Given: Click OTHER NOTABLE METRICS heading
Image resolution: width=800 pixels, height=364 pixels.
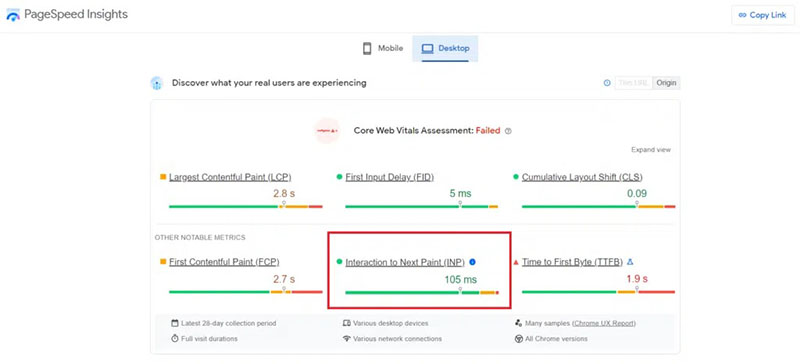Looking at the screenshot, I should click(200, 237).
